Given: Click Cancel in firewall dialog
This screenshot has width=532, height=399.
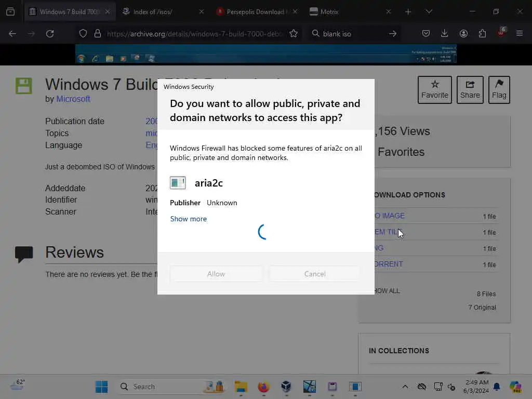Looking at the screenshot, I should tap(315, 274).
